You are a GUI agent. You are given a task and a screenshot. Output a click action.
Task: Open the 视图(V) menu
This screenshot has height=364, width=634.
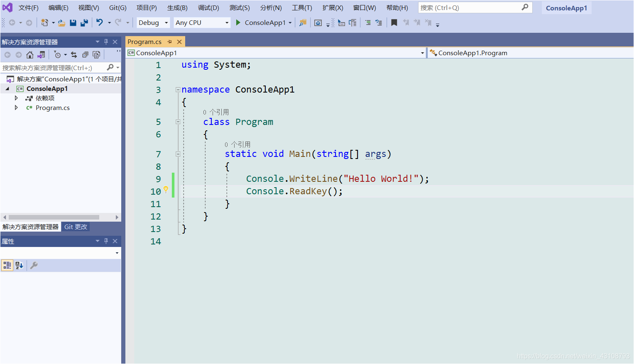coord(89,8)
